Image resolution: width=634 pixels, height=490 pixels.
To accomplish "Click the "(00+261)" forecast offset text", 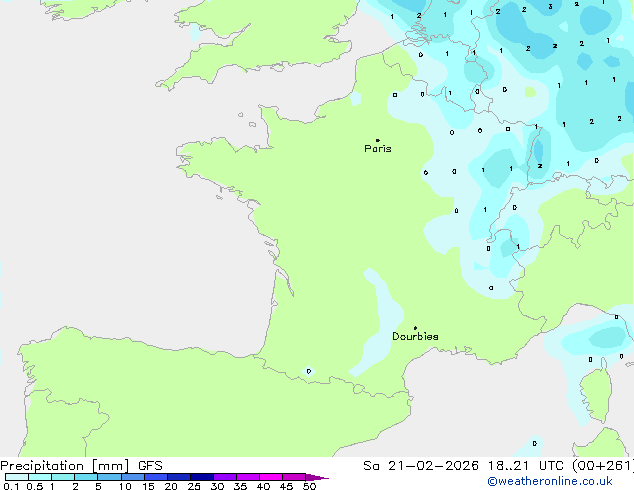I will click(x=602, y=466).
